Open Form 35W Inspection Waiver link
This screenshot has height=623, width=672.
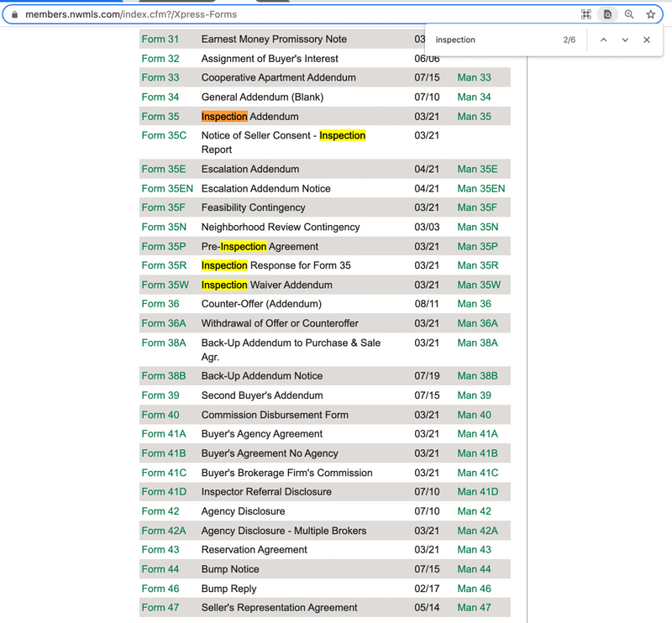(x=165, y=285)
